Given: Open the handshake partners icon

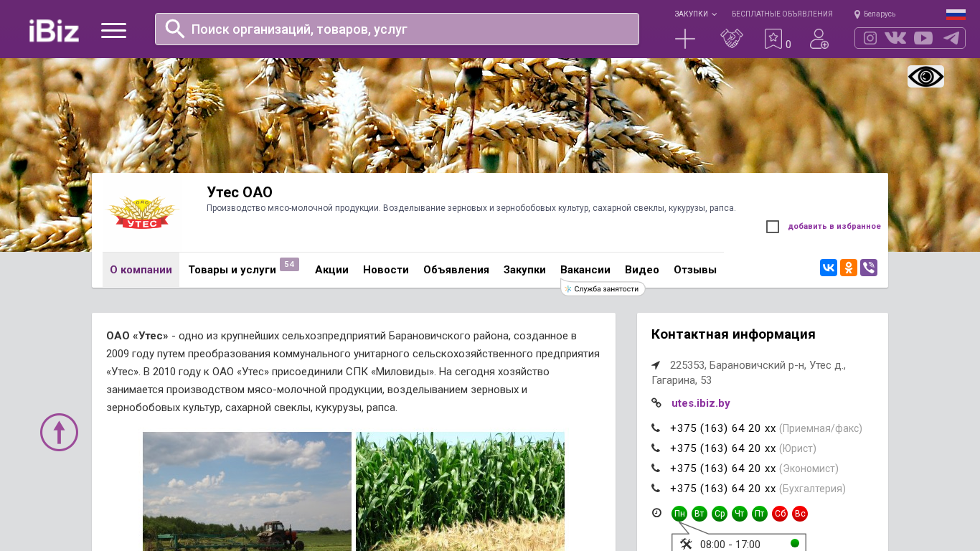Looking at the screenshot, I should pos(732,39).
